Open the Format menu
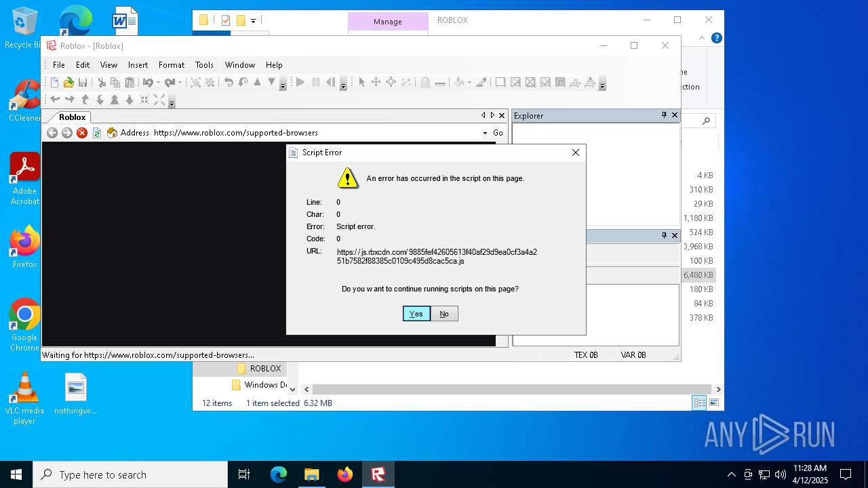 172,65
